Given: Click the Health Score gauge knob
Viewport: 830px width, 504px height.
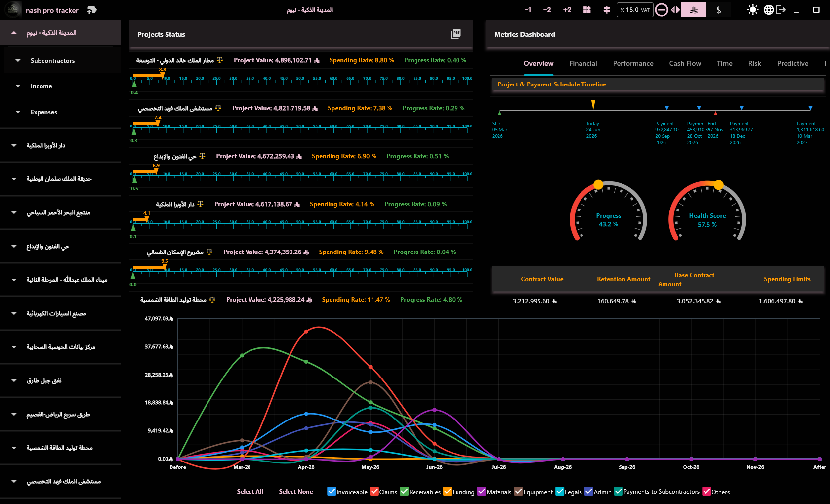Looking at the screenshot, I should [x=719, y=185].
